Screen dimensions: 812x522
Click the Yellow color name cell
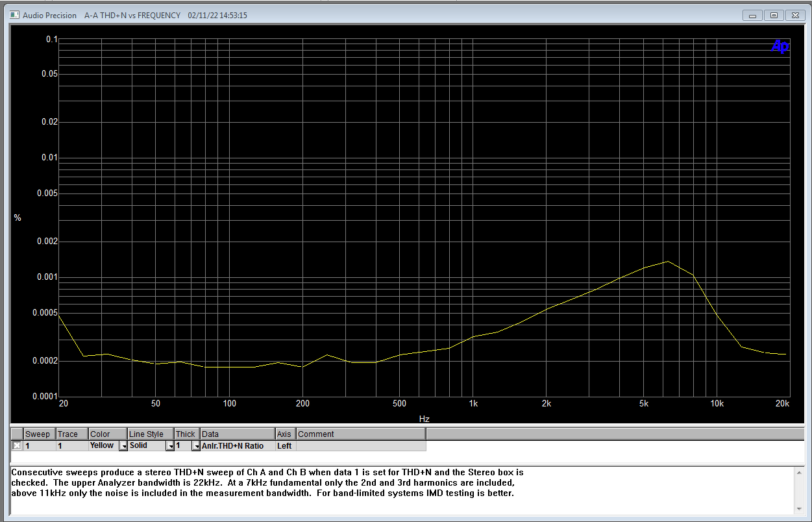104,445
